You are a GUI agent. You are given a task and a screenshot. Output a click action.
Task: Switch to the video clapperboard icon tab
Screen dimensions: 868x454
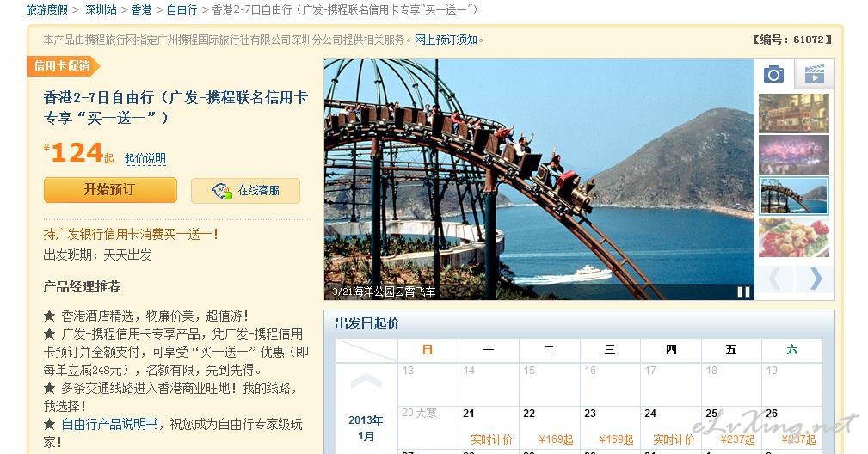(814, 74)
